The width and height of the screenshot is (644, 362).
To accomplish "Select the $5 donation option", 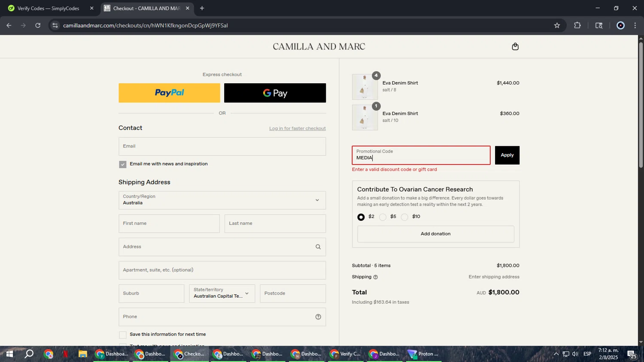I will 383,217.
